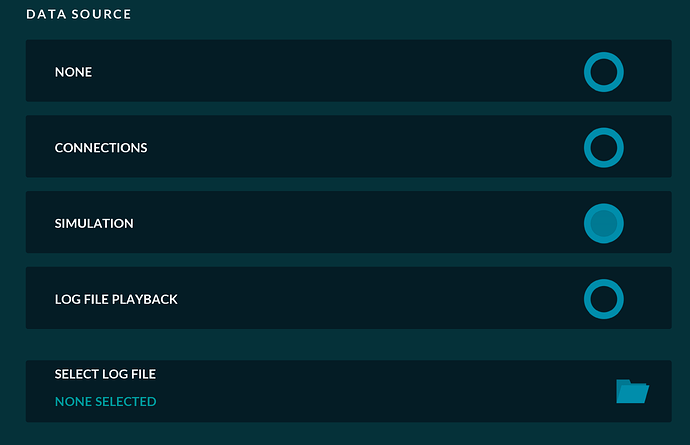Screen dimensions: 690x445
Task: Click the DATA SOURCE section heading
Action: 78,15
